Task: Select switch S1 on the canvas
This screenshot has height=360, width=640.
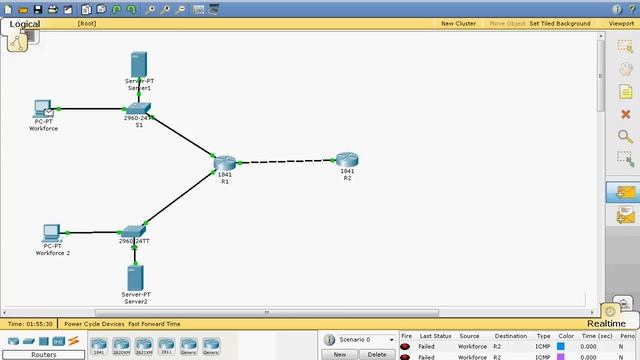Action: point(138,109)
